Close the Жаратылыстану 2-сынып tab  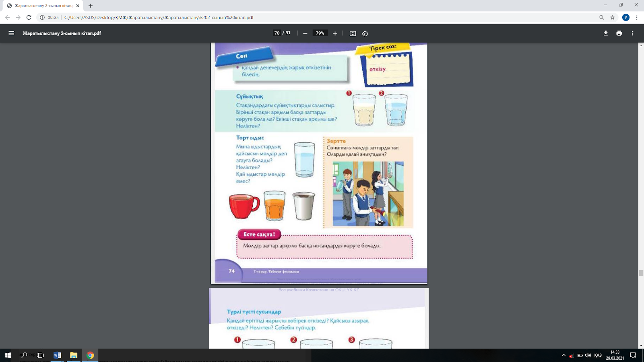78,6
